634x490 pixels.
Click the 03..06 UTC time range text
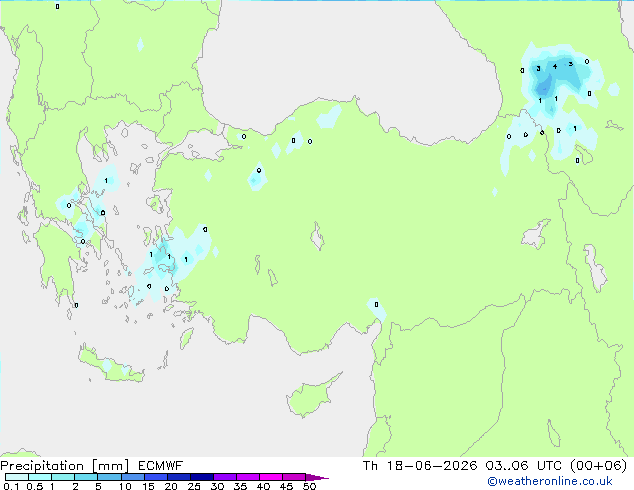tap(523, 466)
